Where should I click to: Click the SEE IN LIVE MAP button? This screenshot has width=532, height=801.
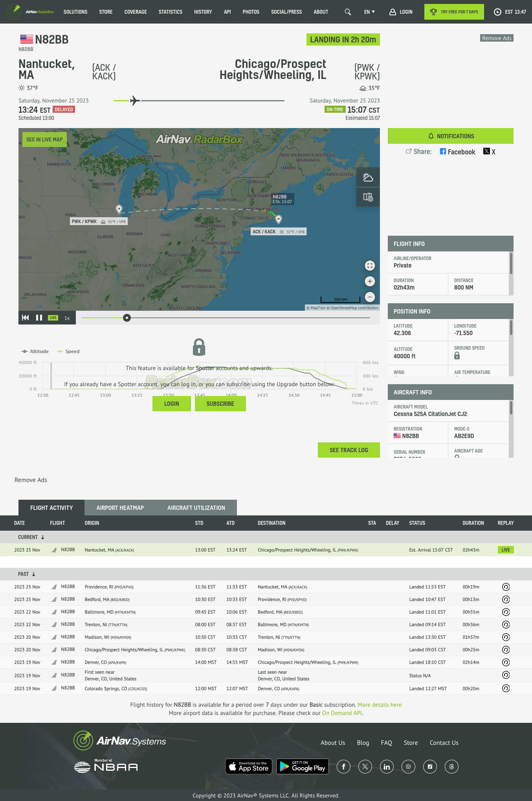tap(44, 139)
